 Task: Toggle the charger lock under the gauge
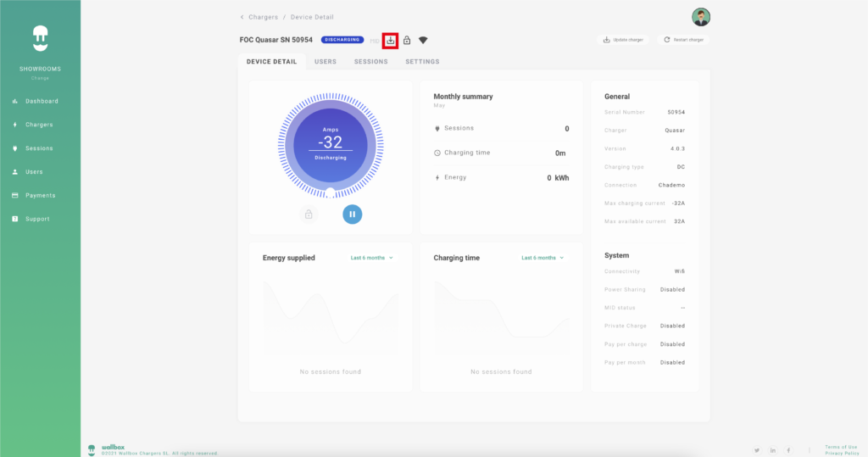pos(309,215)
